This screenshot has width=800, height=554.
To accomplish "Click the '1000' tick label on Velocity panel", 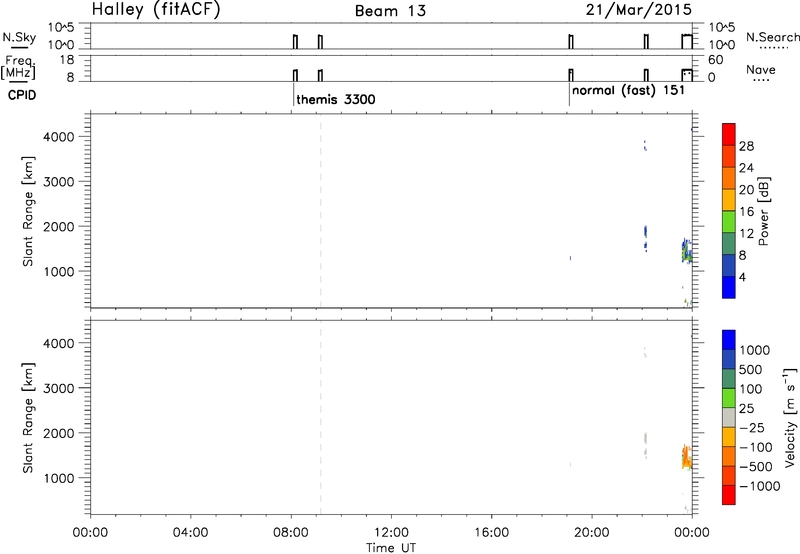I will pos(59,477).
